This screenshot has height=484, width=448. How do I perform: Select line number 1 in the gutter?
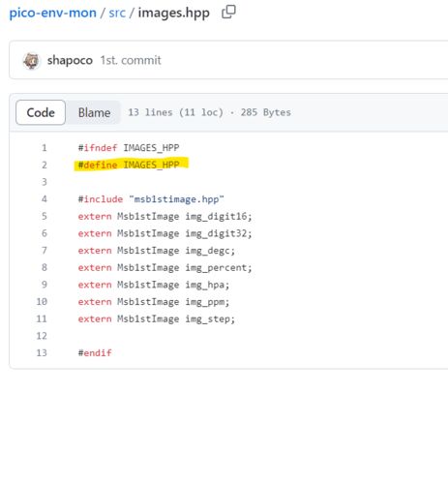point(45,148)
